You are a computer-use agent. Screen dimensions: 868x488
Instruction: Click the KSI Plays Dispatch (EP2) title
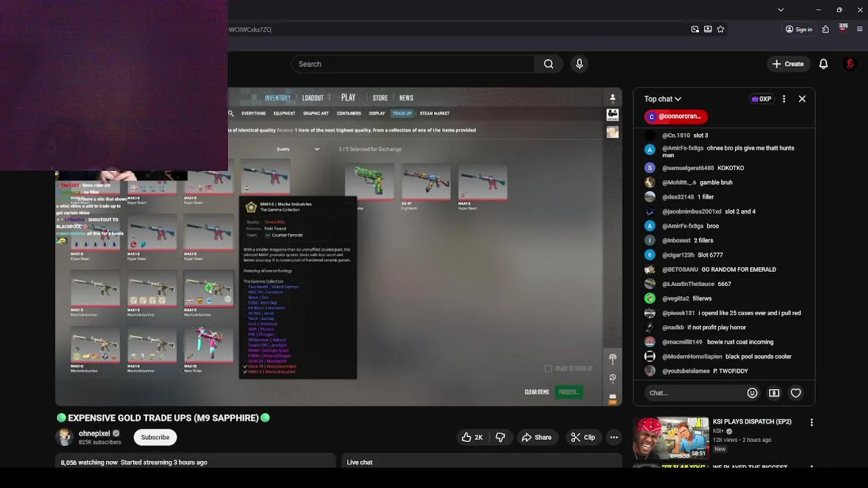(752, 422)
